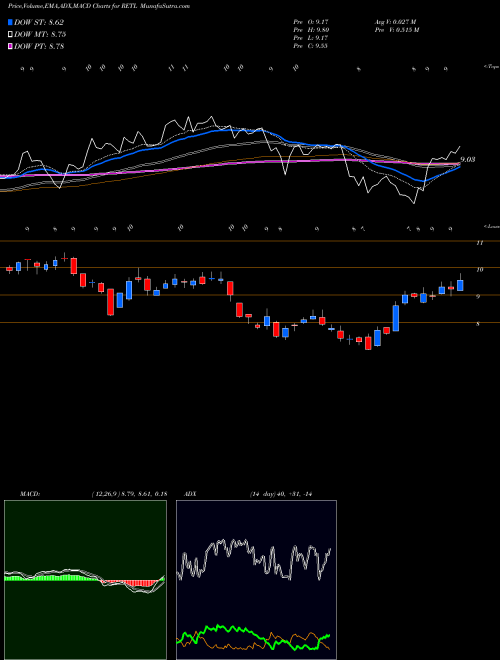Click the price axis label 8
This screenshot has width=500, height=660.
pyautogui.click(x=478, y=324)
